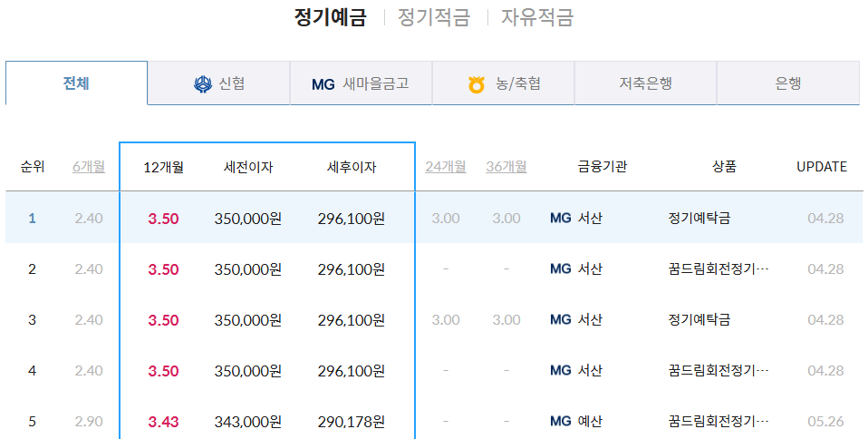
Task: Click MG 서산 institution in rank 3
Action: tap(575, 320)
